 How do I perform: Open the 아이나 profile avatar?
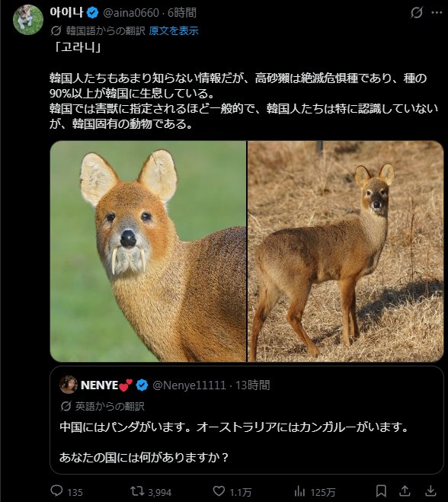click(28, 20)
